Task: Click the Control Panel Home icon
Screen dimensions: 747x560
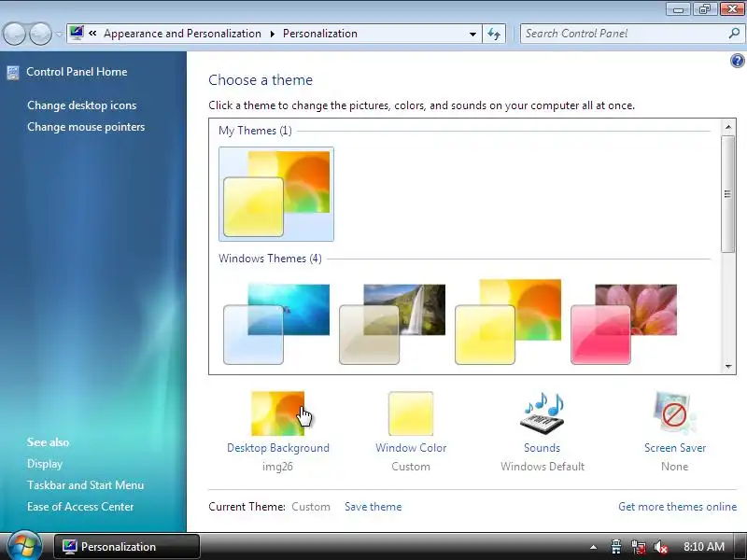Action: (13, 73)
